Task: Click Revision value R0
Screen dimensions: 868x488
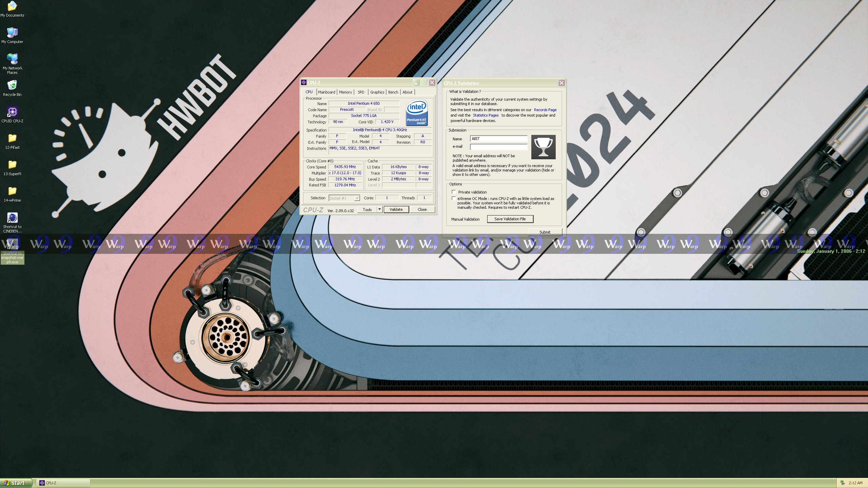Action: point(423,142)
